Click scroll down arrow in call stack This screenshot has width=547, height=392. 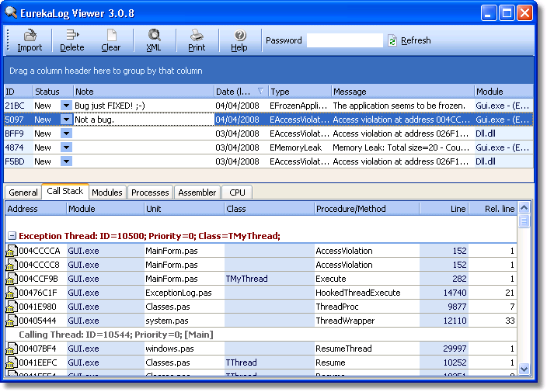pyautogui.click(x=524, y=369)
